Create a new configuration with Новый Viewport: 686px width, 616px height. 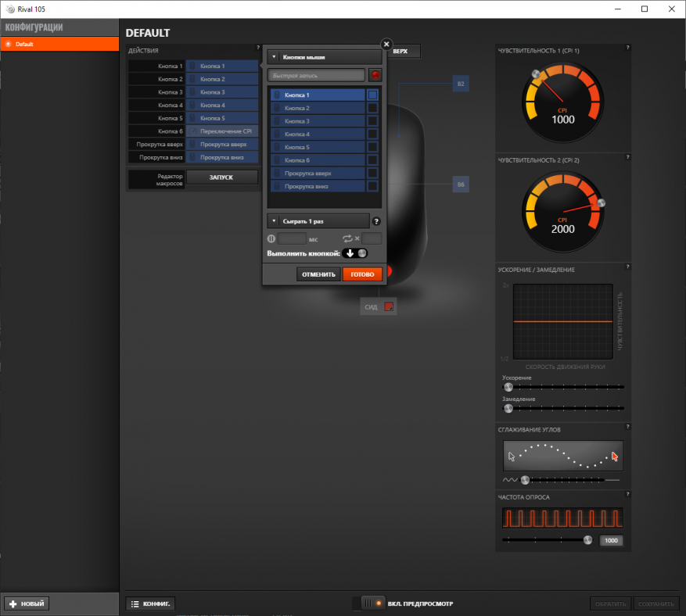pos(27,603)
